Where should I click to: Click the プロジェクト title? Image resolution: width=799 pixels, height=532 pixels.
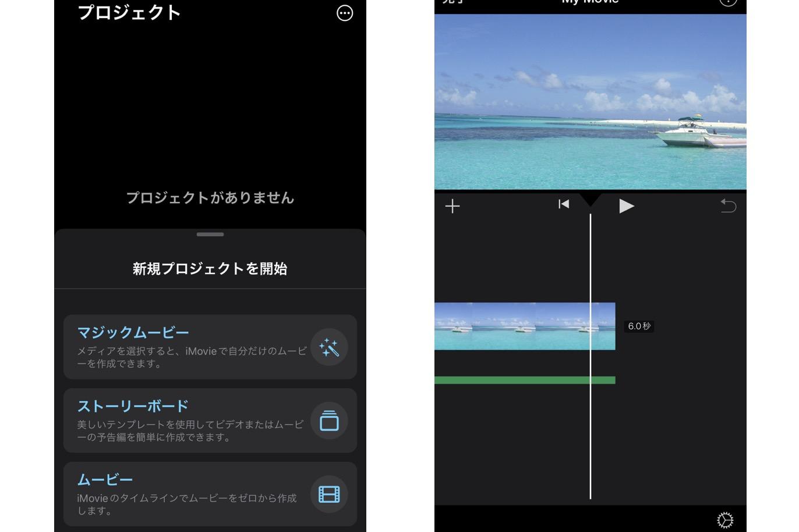click(129, 12)
